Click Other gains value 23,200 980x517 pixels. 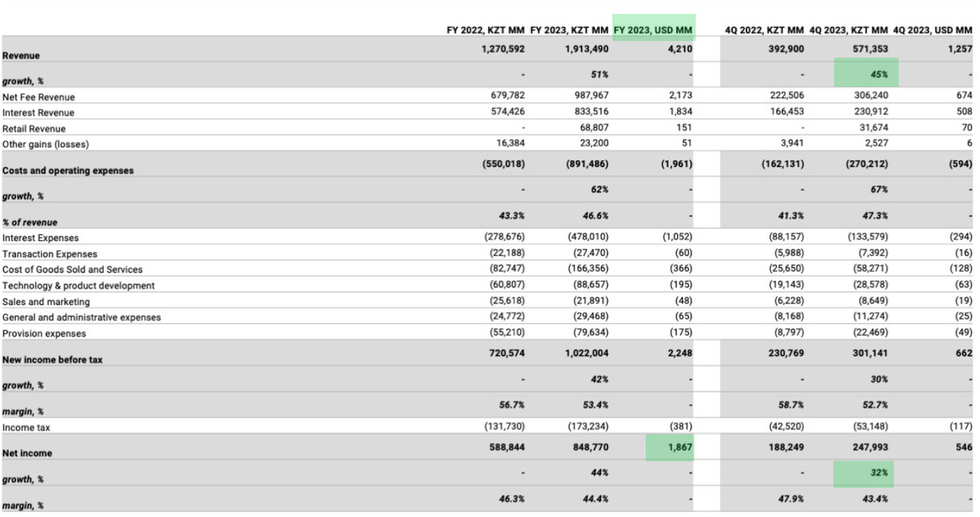point(594,143)
